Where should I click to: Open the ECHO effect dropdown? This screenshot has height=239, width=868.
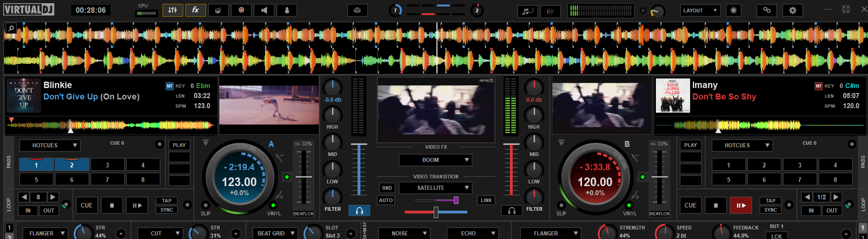tap(473, 233)
